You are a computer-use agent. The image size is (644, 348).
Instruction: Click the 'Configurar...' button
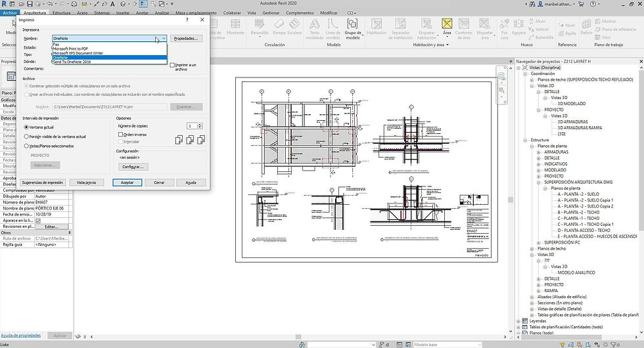133,167
